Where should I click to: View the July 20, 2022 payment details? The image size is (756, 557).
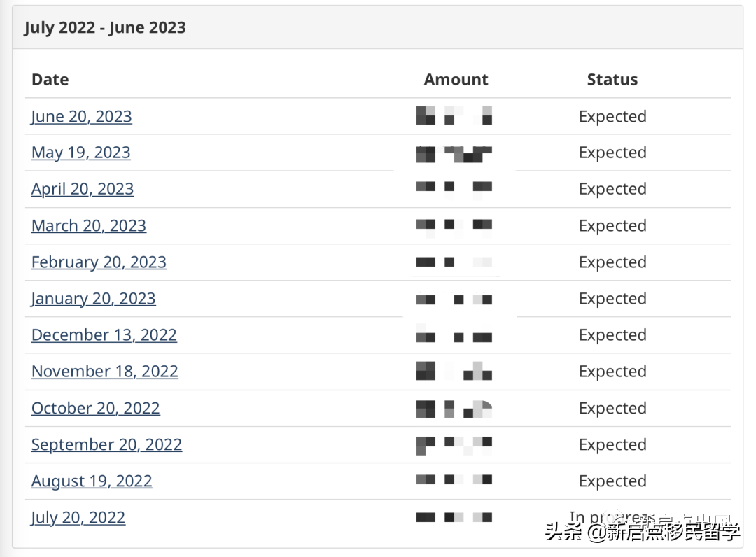click(78, 517)
